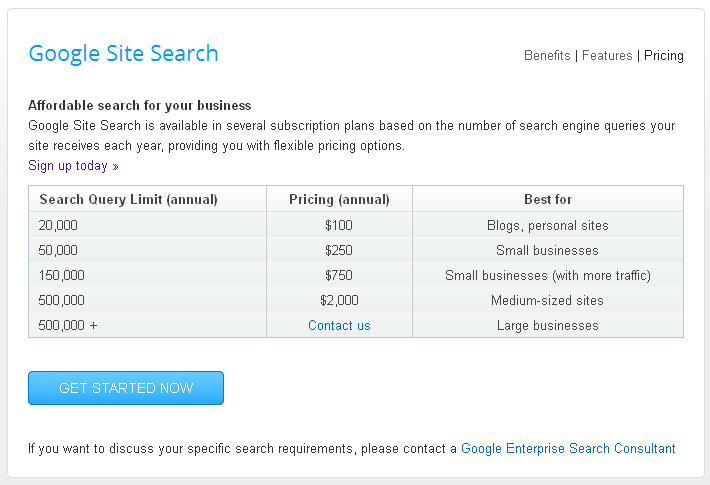The image size is (710, 485).
Task: Select the 50,000 query limit row
Action: click(x=58, y=250)
